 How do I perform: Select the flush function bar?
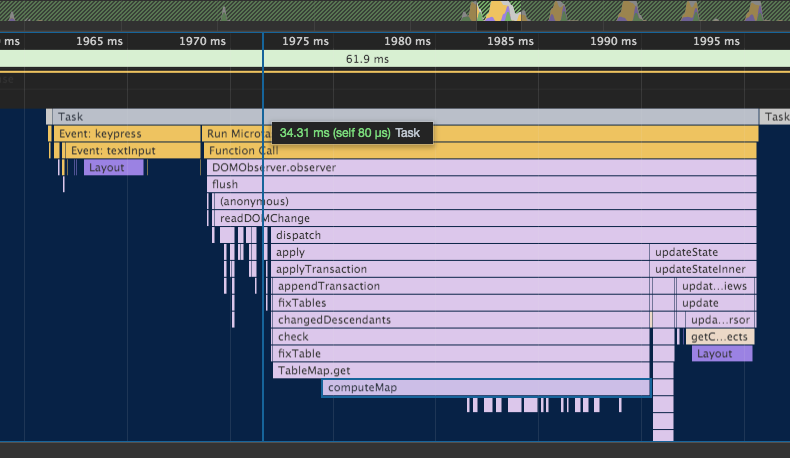coord(482,184)
